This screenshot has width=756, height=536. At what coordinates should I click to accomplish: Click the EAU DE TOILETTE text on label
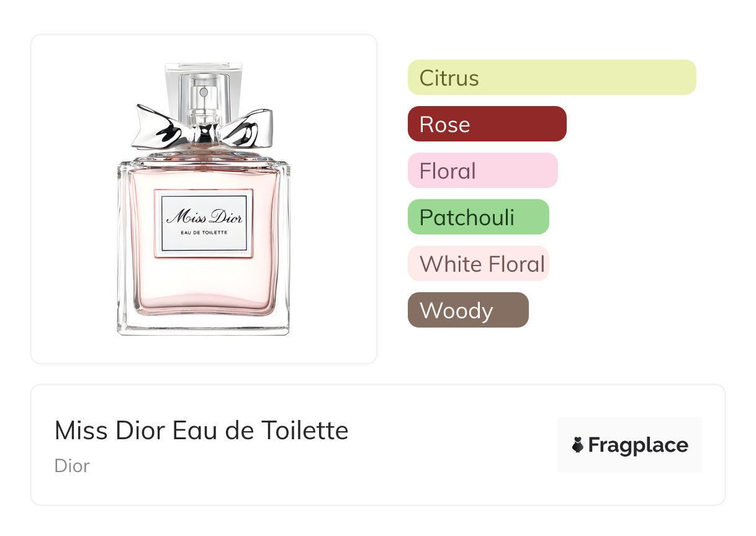204,233
